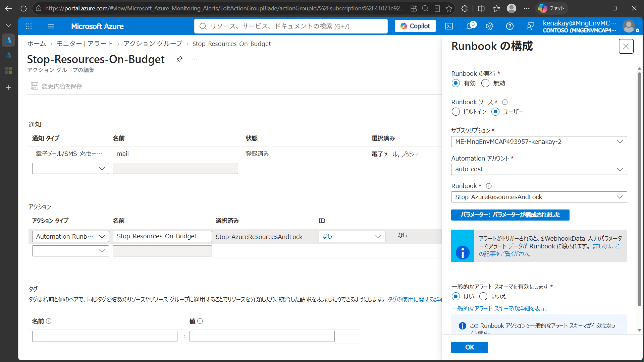Click 変更内容を保存 button
644x362 pixels.
tap(56, 86)
